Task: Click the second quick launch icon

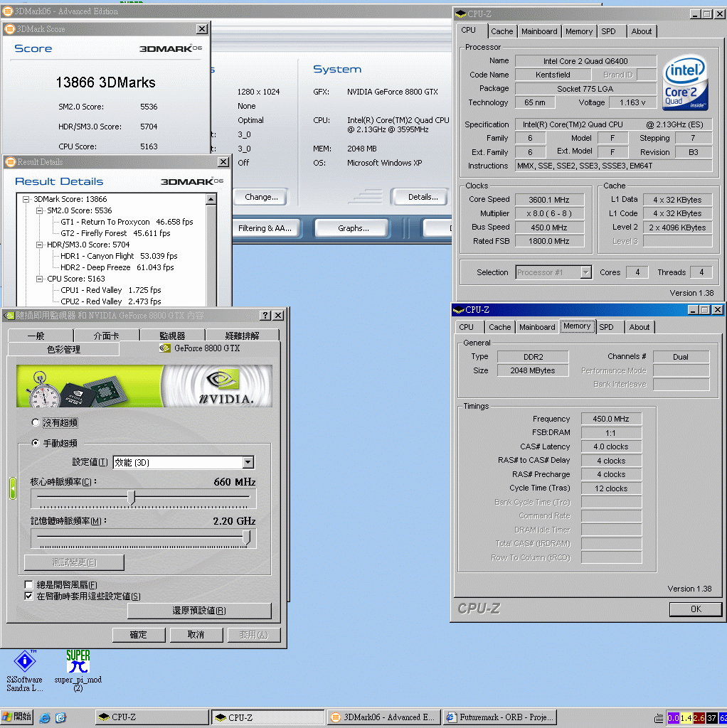Action: [x=61, y=717]
